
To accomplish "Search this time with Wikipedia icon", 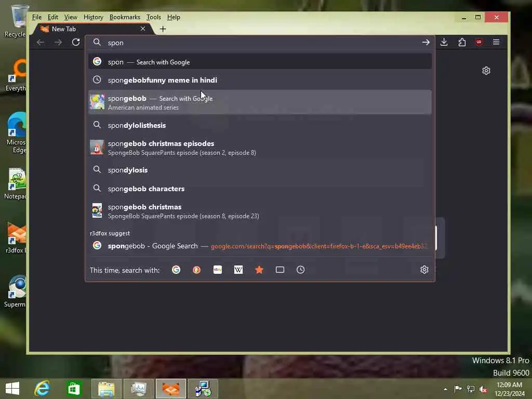I will 238,270.
